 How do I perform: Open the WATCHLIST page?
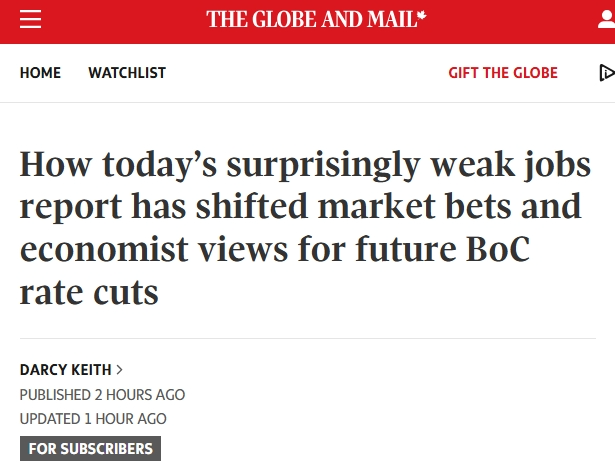127,73
